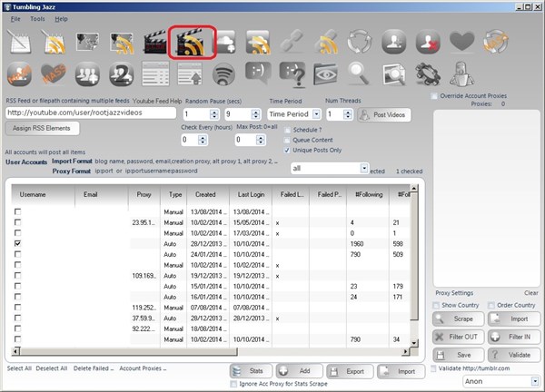Select the MASS heart like icon
The width and height of the screenshot is (545, 392).
[x=54, y=73]
